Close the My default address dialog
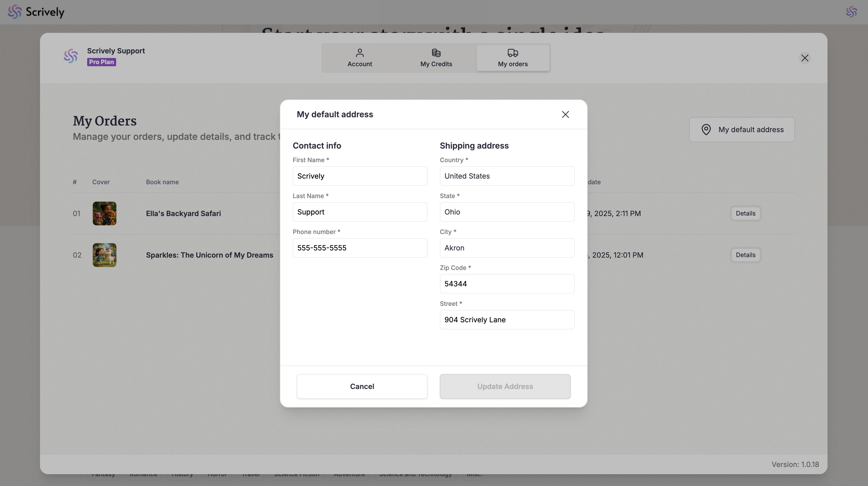 pyautogui.click(x=565, y=114)
